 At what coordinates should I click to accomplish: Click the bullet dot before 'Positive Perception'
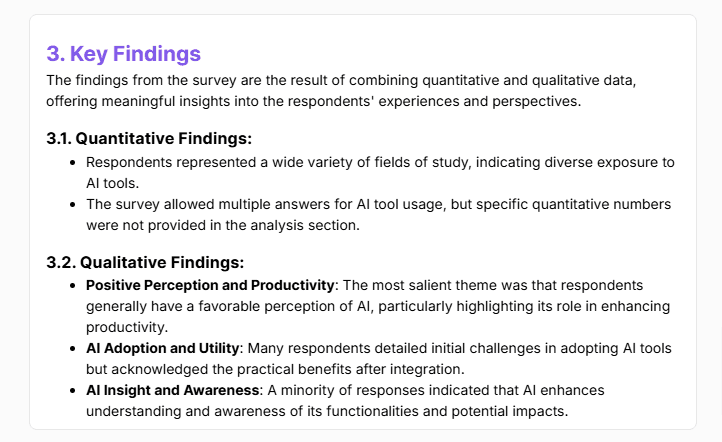click(x=73, y=286)
